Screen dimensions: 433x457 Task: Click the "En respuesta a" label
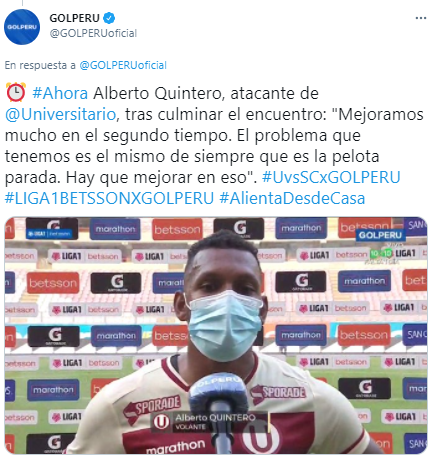(40, 65)
